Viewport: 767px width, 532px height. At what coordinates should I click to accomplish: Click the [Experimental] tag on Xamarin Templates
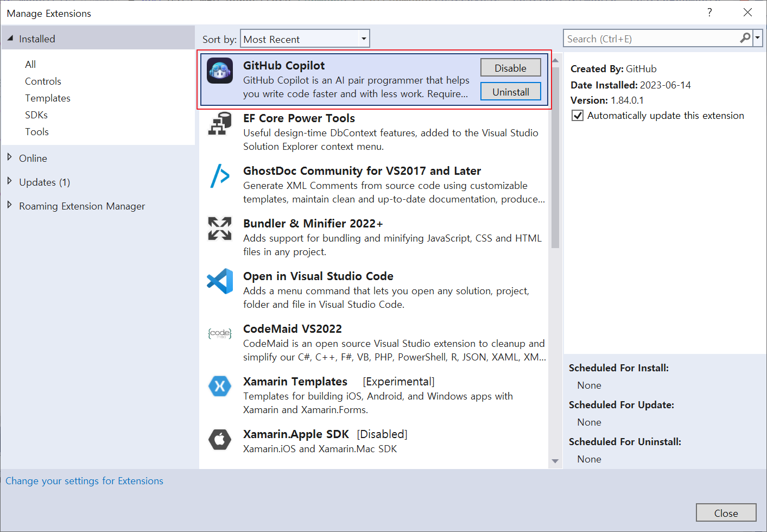398,382
